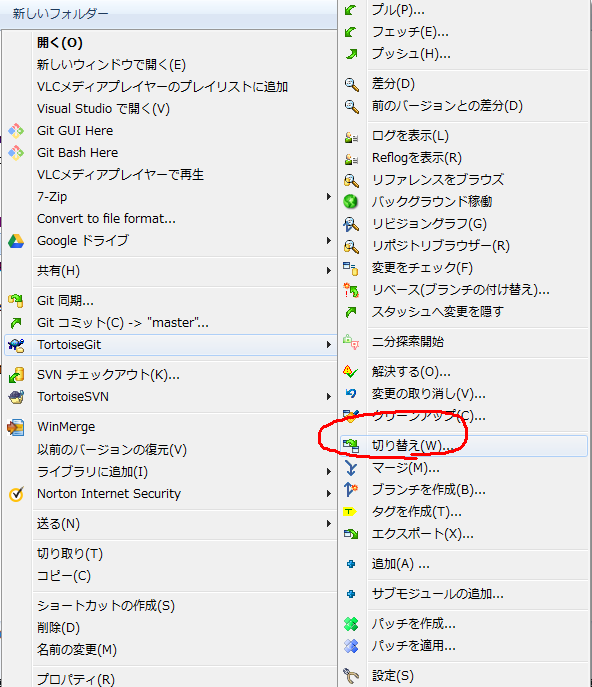Expand the Google ドライブ submenu arrow

[x=328, y=241]
